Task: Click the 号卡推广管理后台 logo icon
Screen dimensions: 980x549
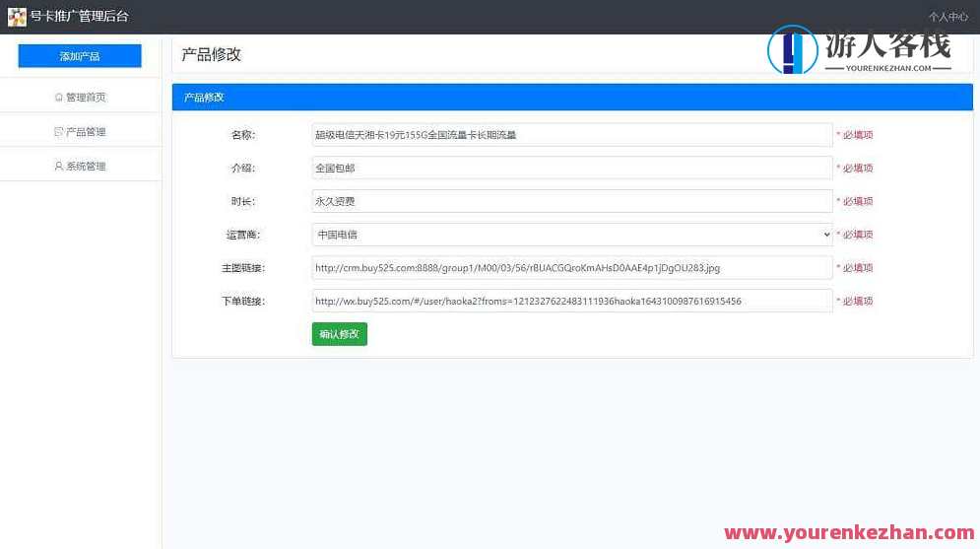Action: 17,16
